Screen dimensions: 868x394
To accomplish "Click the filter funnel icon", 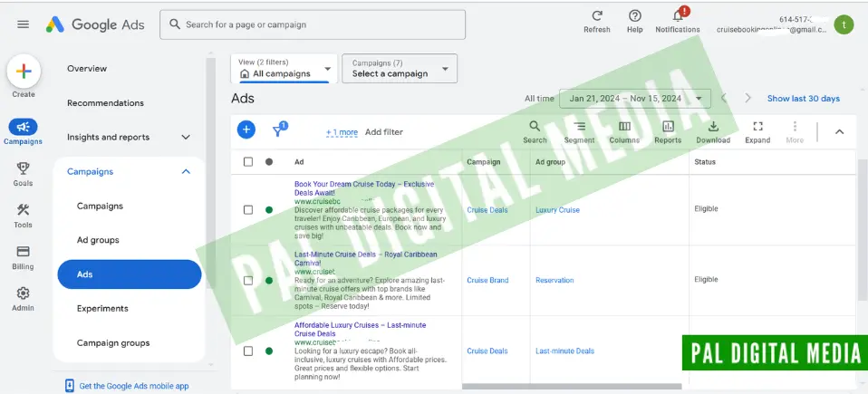I will coord(278,130).
